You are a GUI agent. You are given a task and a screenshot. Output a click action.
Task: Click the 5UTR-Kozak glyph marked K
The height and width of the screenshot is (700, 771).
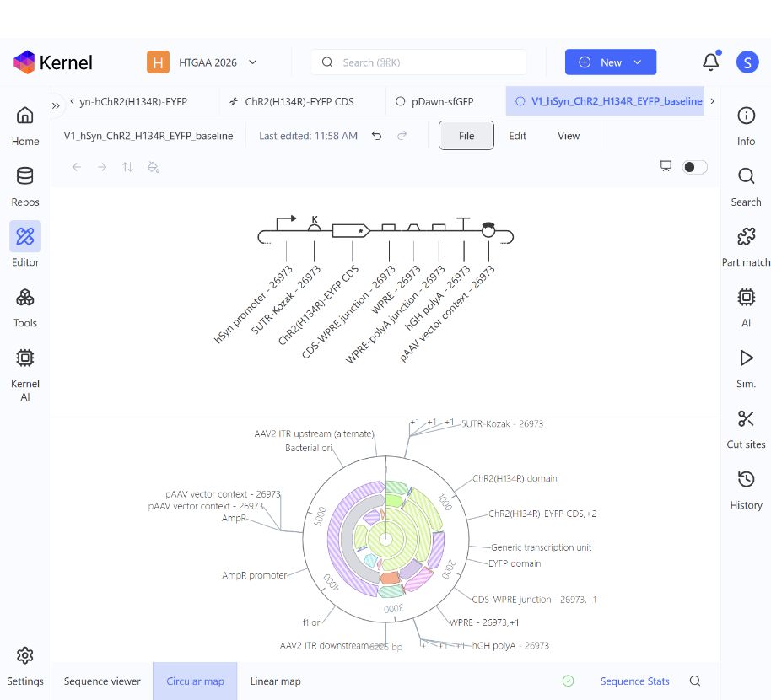314,223
